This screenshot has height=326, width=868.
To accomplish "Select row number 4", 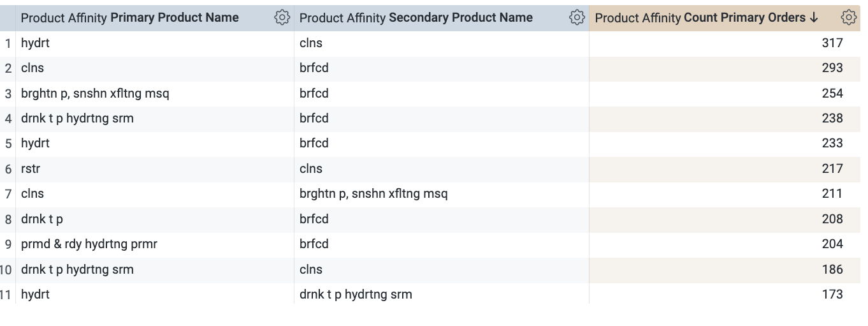I will coord(8,119).
